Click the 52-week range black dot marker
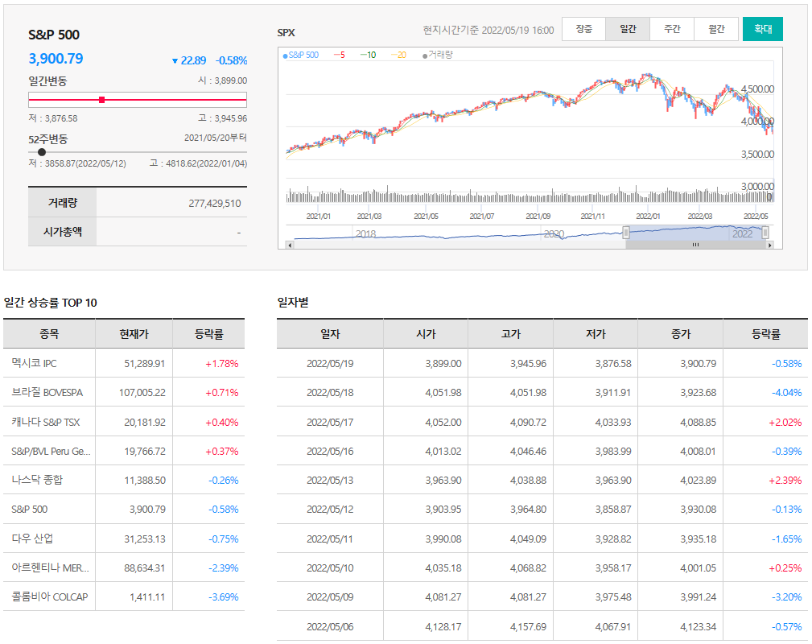 (x=42, y=152)
